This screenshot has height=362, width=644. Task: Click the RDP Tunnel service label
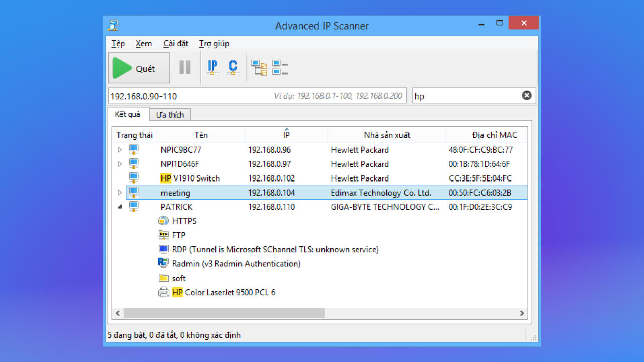click(275, 249)
